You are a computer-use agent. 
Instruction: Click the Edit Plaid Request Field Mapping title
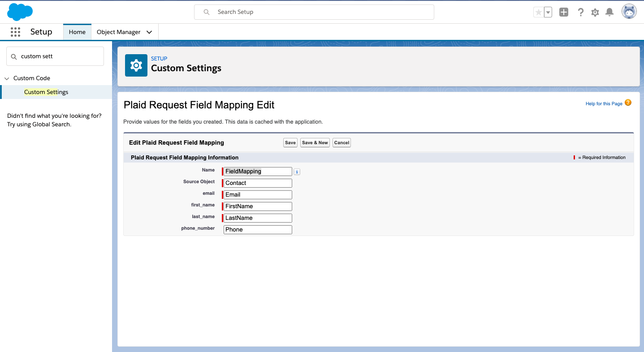pyautogui.click(x=177, y=143)
